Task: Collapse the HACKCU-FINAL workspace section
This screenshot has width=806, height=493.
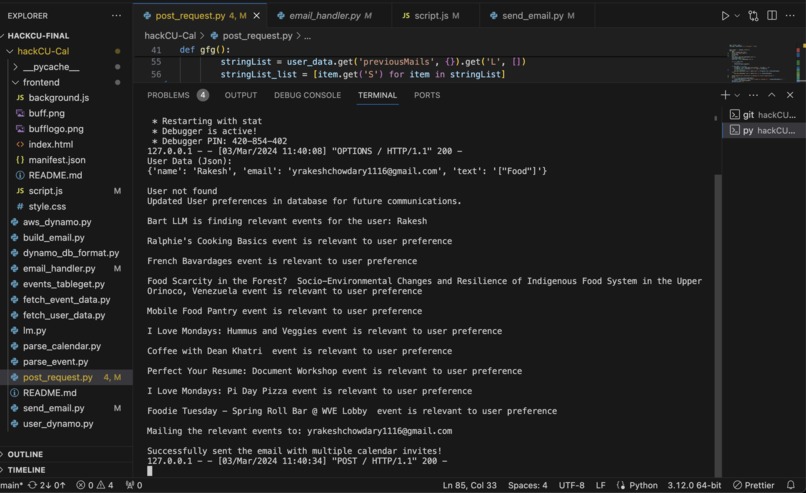Action: pos(38,36)
